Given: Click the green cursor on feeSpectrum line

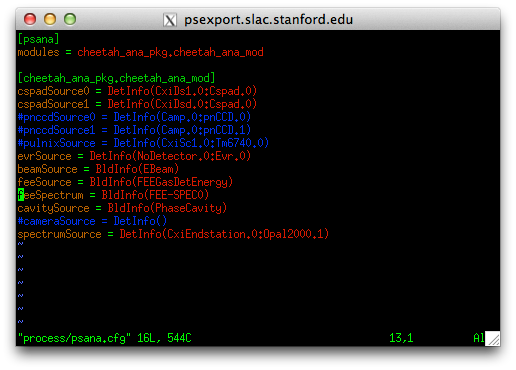Looking at the screenshot, I should [21, 195].
